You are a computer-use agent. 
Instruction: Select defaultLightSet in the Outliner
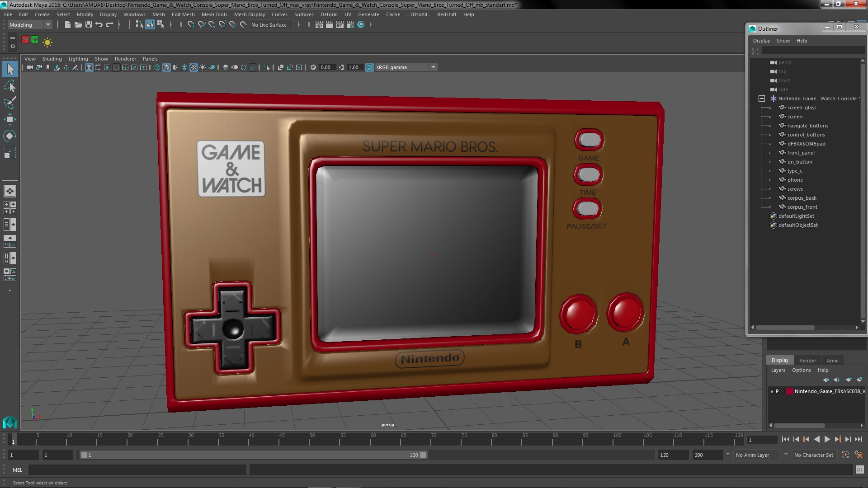796,216
